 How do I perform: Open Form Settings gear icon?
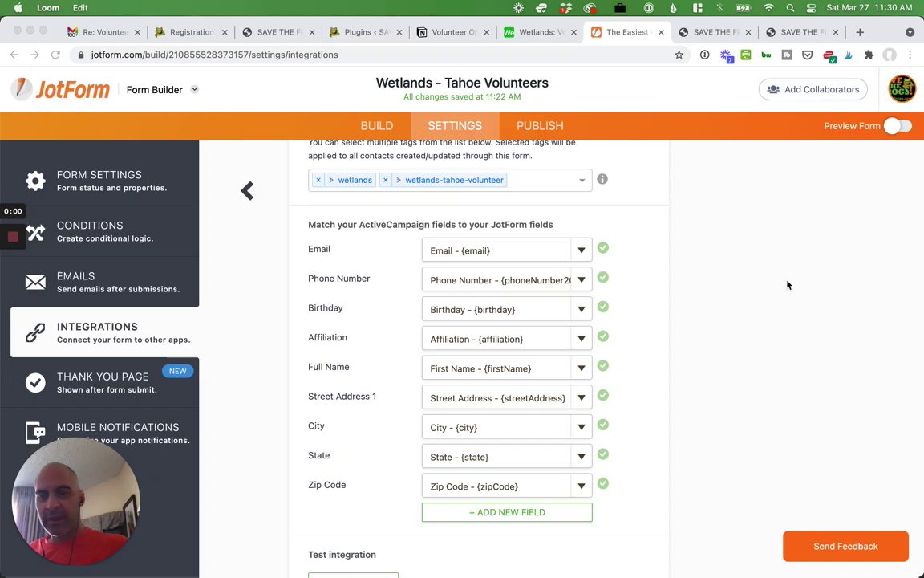[35, 181]
